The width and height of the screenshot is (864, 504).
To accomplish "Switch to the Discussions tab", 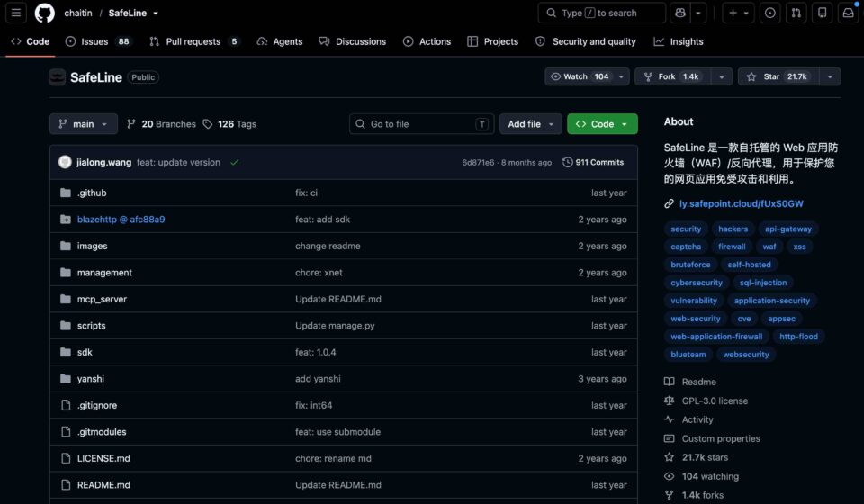I will point(353,41).
